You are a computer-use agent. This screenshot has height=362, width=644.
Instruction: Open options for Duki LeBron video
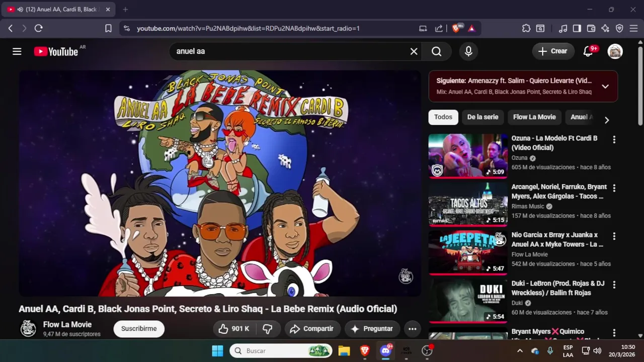pos(614,285)
